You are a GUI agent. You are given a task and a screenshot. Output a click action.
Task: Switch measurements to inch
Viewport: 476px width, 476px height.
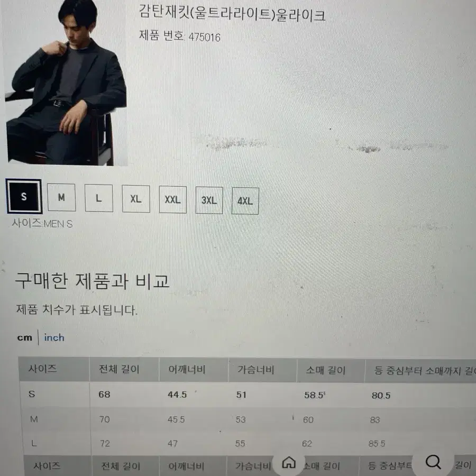click(x=54, y=337)
